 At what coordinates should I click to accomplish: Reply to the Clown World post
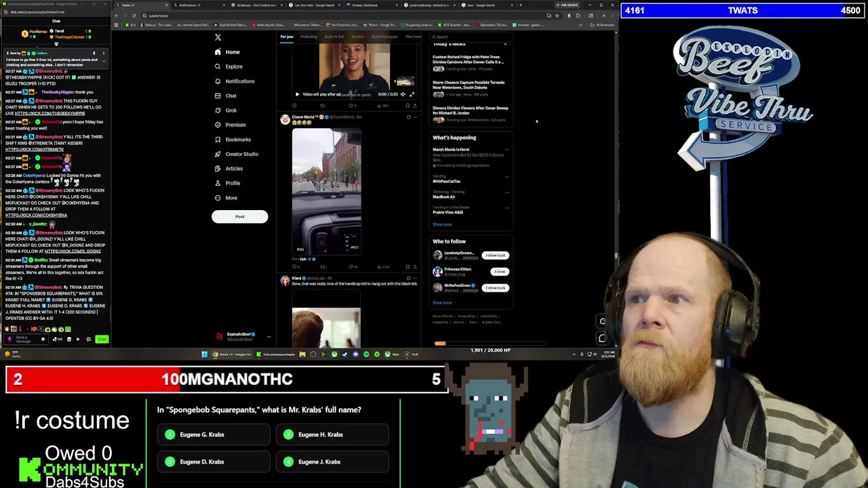click(x=294, y=266)
